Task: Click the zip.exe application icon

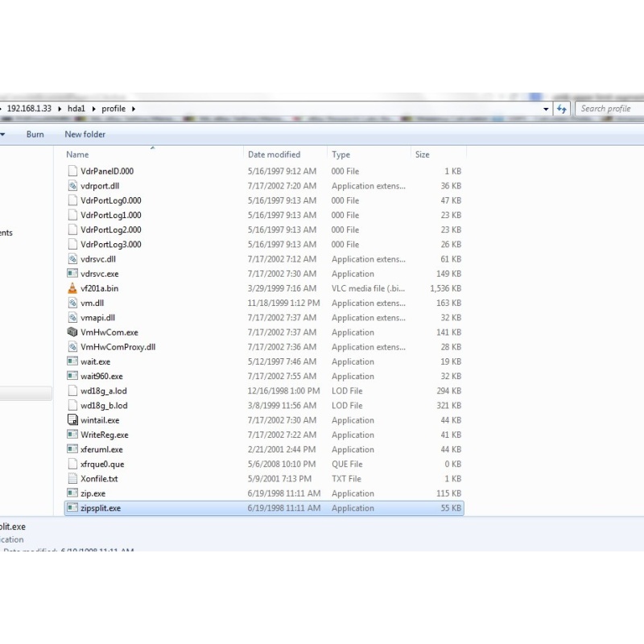Action: [72, 493]
